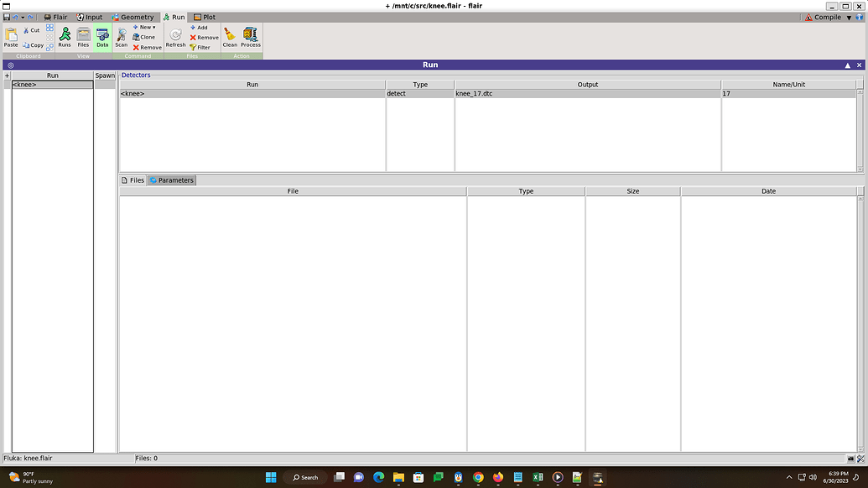
Task: Click the Runs view icon
Action: click(x=65, y=37)
